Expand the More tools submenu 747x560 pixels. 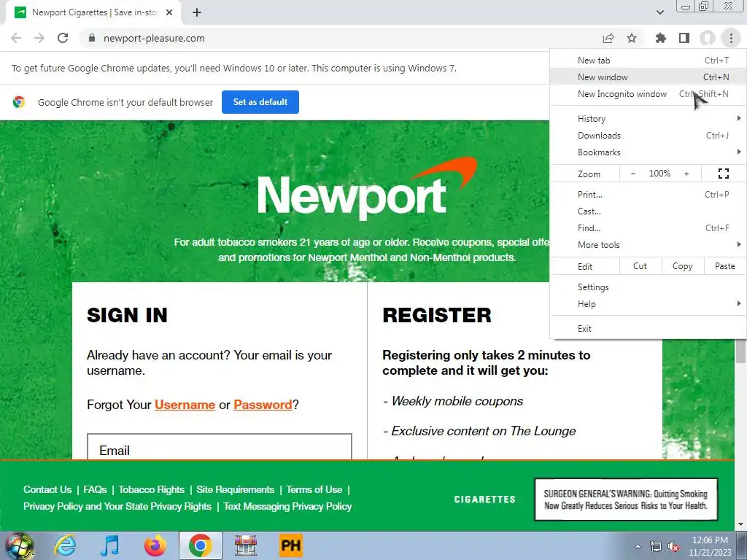[x=648, y=245]
